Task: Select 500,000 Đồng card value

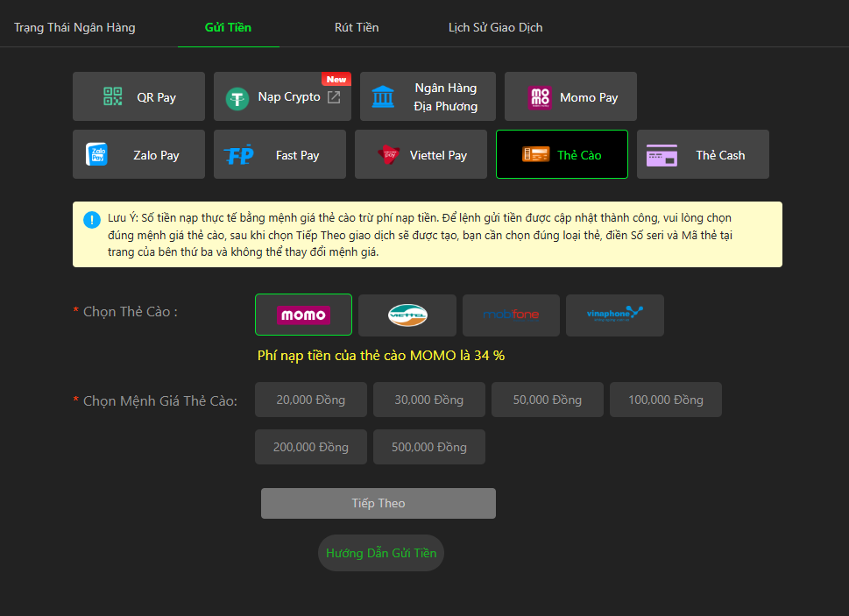Action: [428, 447]
